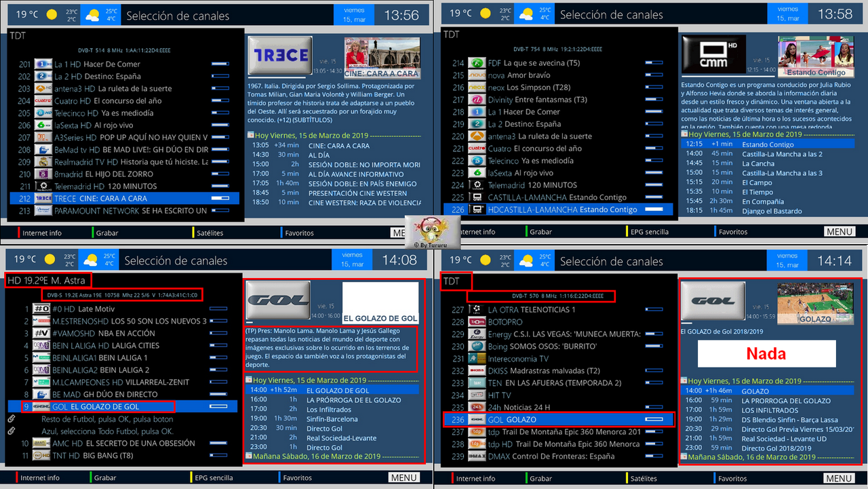Select the Telemadrid HD logo on channel 211
Viewport: 868px width, 489px height.
[x=43, y=187]
